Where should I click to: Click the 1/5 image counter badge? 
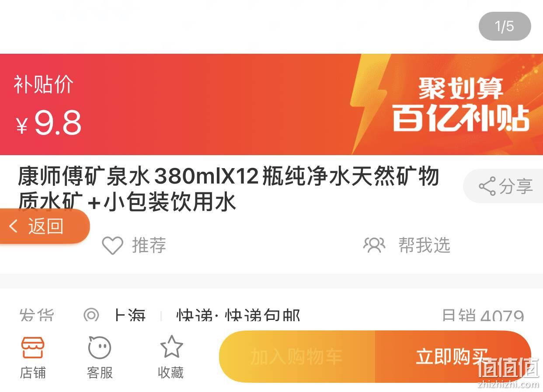click(x=505, y=26)
